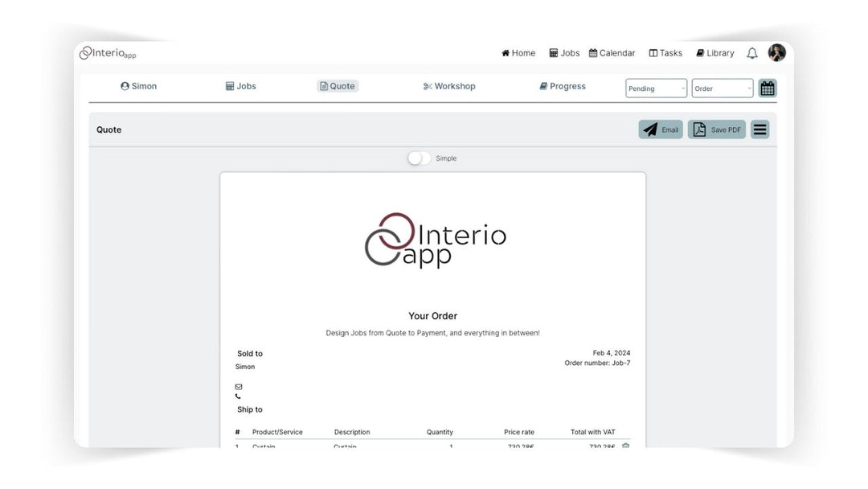This screenshot has width=868, height=489.
Task: Click the 'Sold to' label
Action: pos(250,353)
